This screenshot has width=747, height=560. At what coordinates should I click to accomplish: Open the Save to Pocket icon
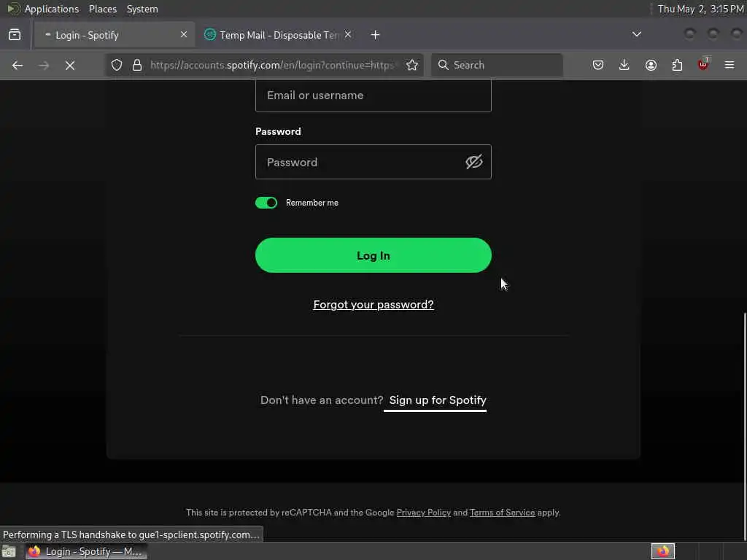coord(598,65)
